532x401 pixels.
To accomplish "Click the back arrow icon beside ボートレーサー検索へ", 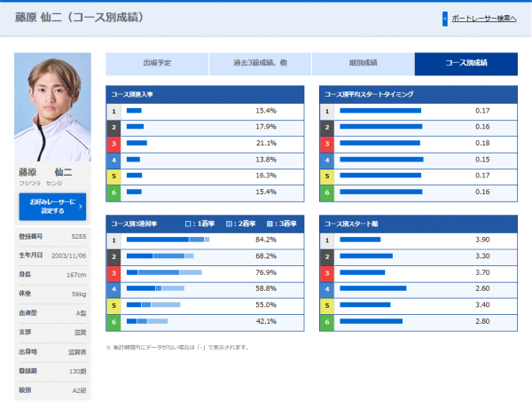I will [445, 19].
